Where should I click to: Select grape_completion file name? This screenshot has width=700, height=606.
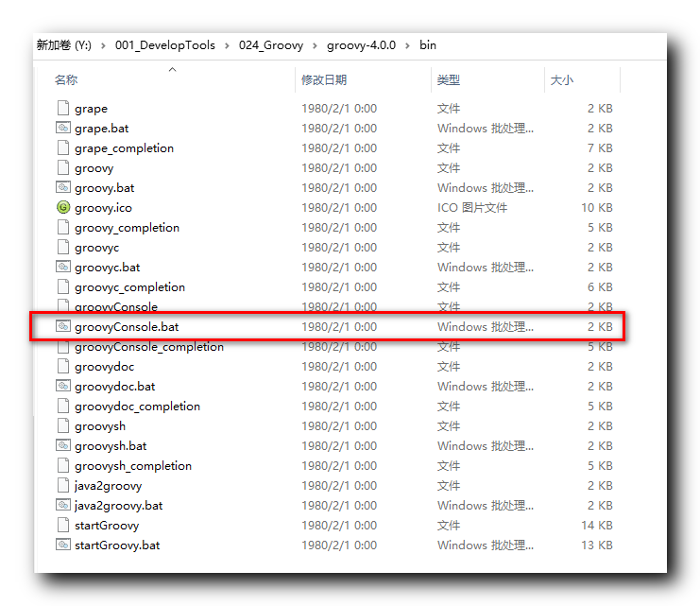(x=124, y=148)
